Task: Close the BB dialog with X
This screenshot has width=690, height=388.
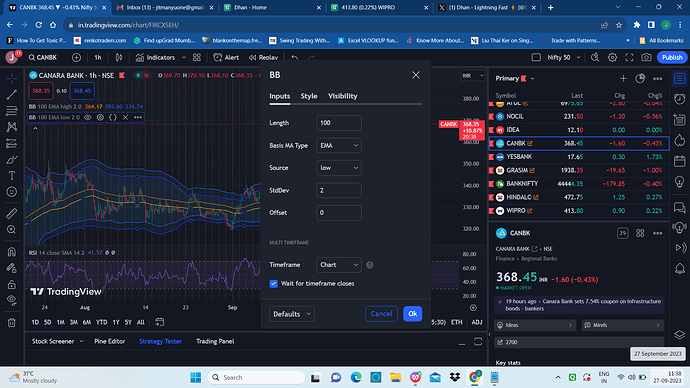Action: coord(416,75)
